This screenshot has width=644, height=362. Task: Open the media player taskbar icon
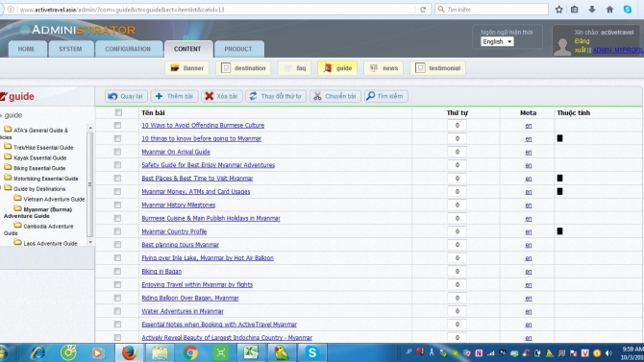click(x=98, y=352)
